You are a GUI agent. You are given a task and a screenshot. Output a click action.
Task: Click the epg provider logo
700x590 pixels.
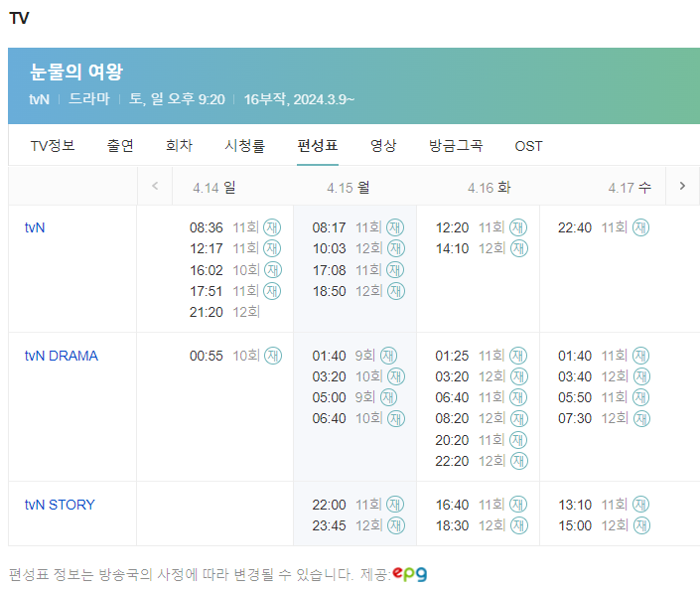coord(410,573)
